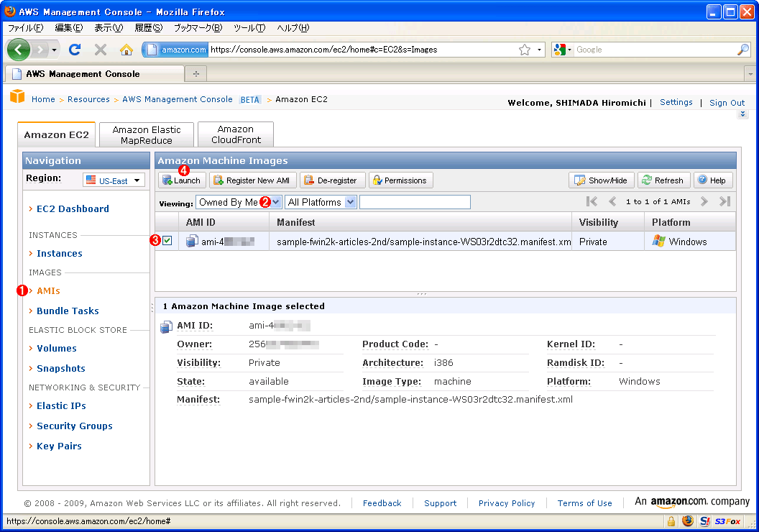Open the Owned By Me viewing dropdown
The image size is (759, 532).
click(239, 202)
